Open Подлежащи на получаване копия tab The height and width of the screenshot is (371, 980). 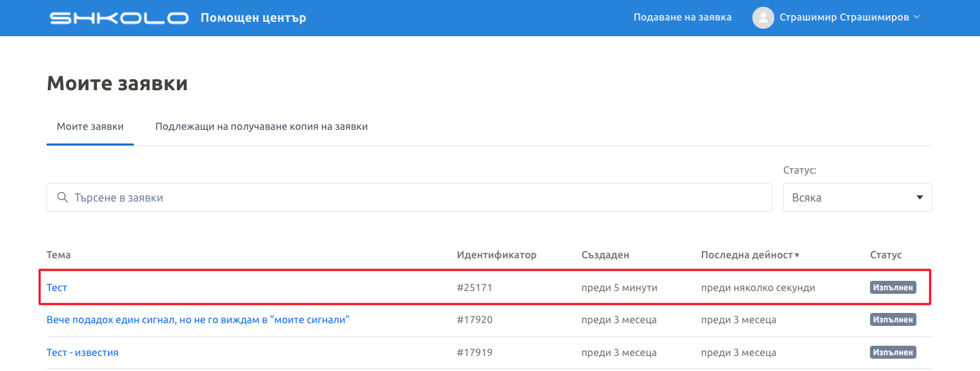tap(261, 126)
